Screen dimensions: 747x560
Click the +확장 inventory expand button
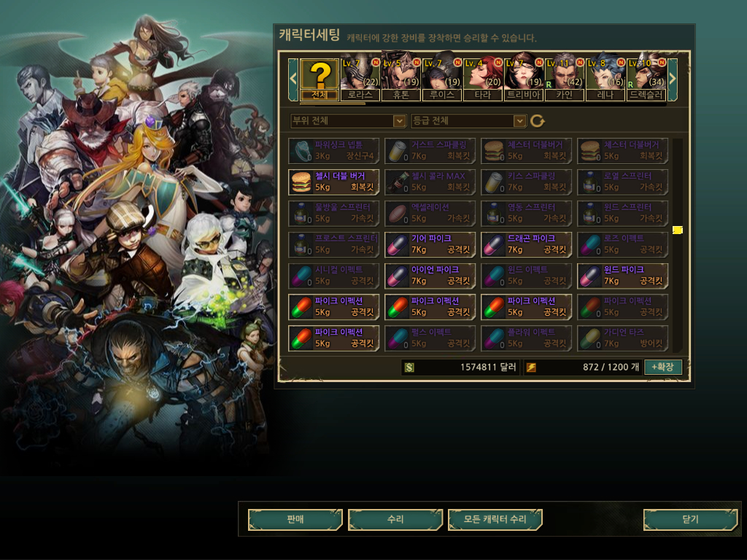tap(662, 367)
